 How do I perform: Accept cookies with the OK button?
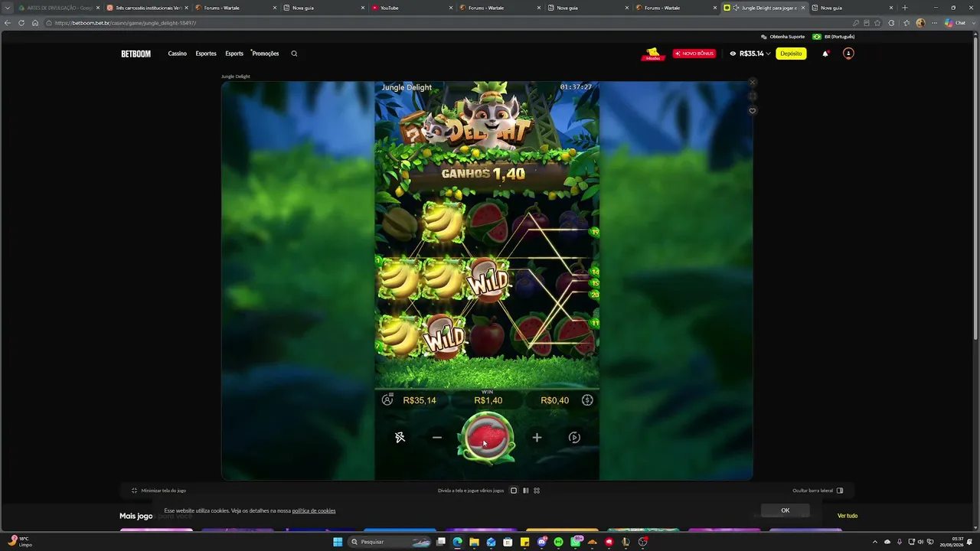tap(785, 510)
